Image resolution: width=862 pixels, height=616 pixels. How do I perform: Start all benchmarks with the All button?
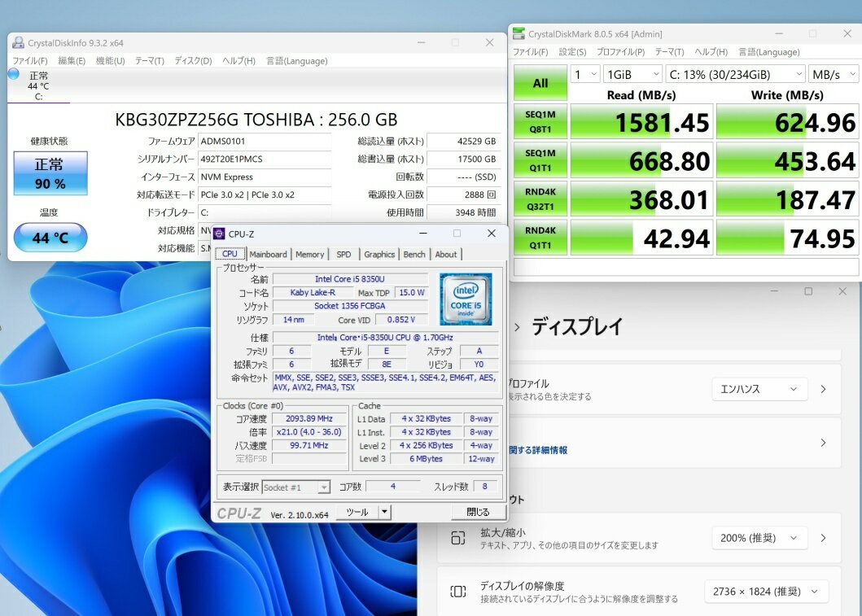tap(540, 83)
